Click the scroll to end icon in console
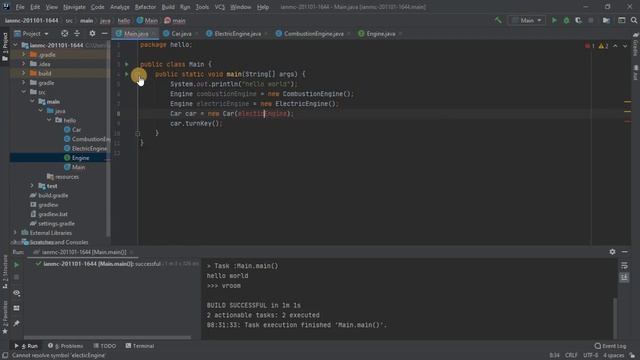640x360 pixels. [x=624, y=278]
